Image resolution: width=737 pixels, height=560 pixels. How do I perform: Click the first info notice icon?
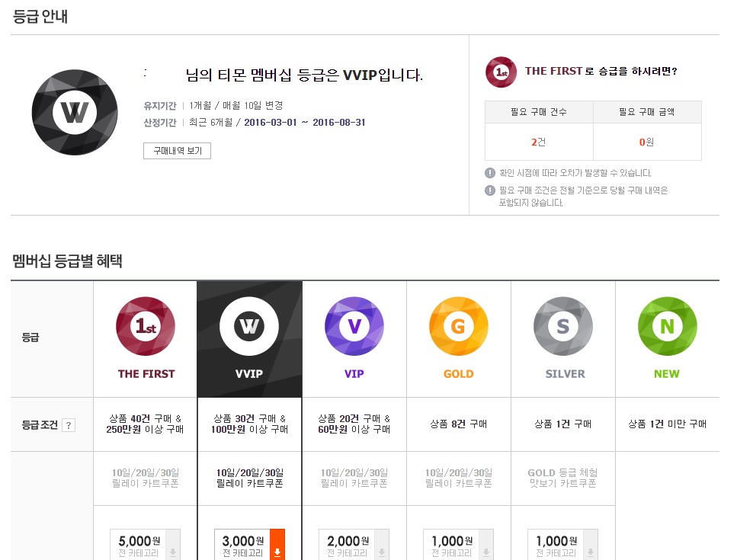(490, 173)
